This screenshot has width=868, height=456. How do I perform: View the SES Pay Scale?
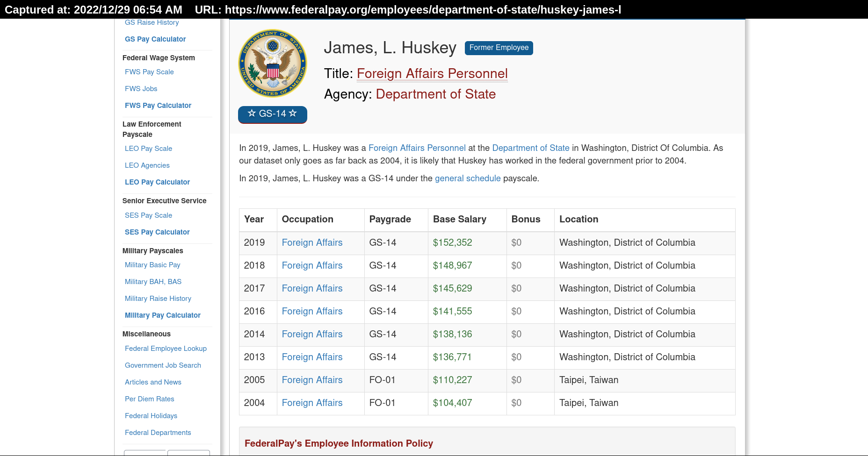point(148,215)
